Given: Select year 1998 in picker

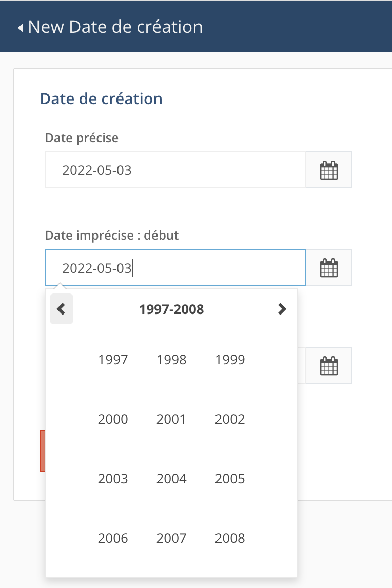Looking at the screenshot, I should [171, 360].
